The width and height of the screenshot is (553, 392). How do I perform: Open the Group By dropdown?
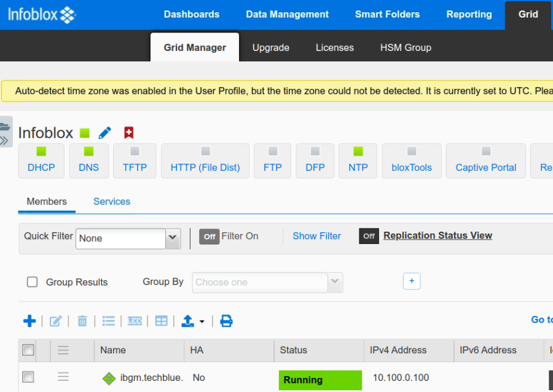(x=335, y=281)
